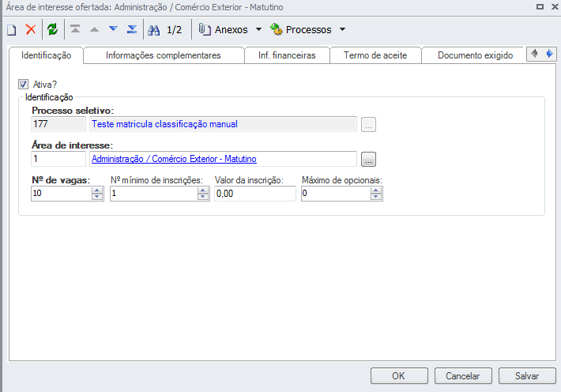
Task: Refresh using the green arrows icon
Action: click(53, 29)
